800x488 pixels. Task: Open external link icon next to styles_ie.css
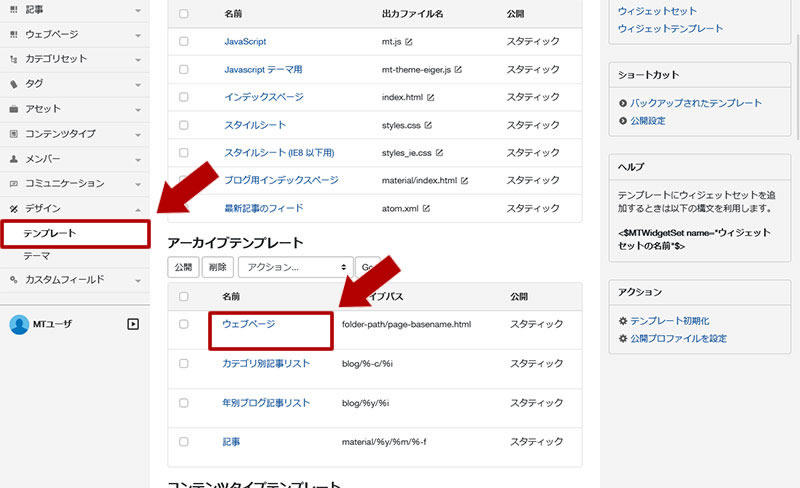pos(439,153)
